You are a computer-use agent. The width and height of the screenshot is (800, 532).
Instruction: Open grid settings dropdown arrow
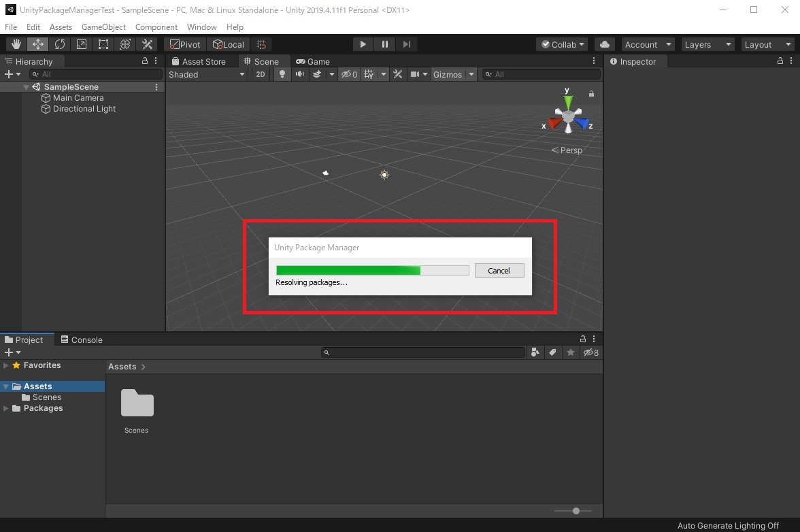[383, 74]
